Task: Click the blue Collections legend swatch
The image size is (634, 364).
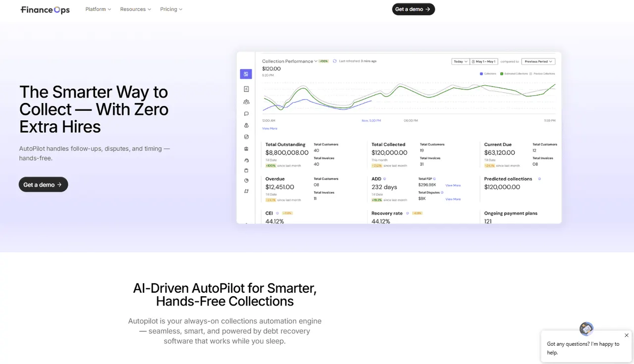Action: [481, 74]
